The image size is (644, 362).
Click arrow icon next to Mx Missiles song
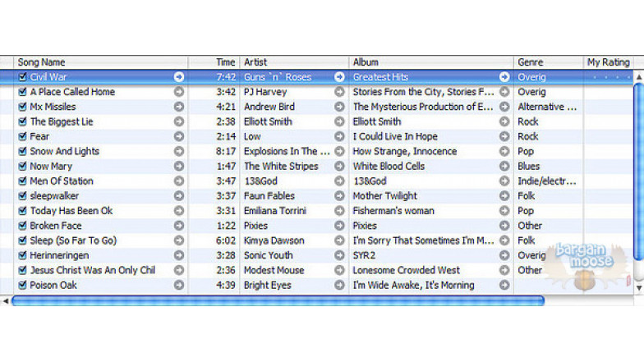point(179,107)
